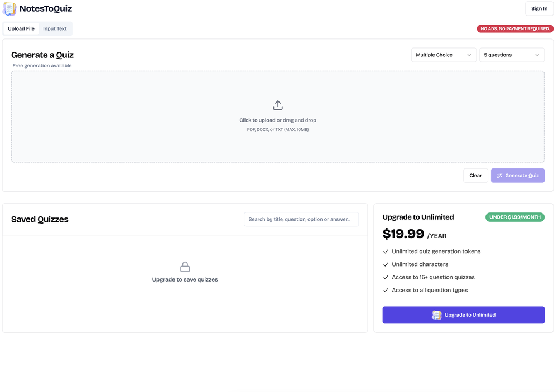Click checkmark beside Access to all question types
558x392 pixels.
[386, 291]
